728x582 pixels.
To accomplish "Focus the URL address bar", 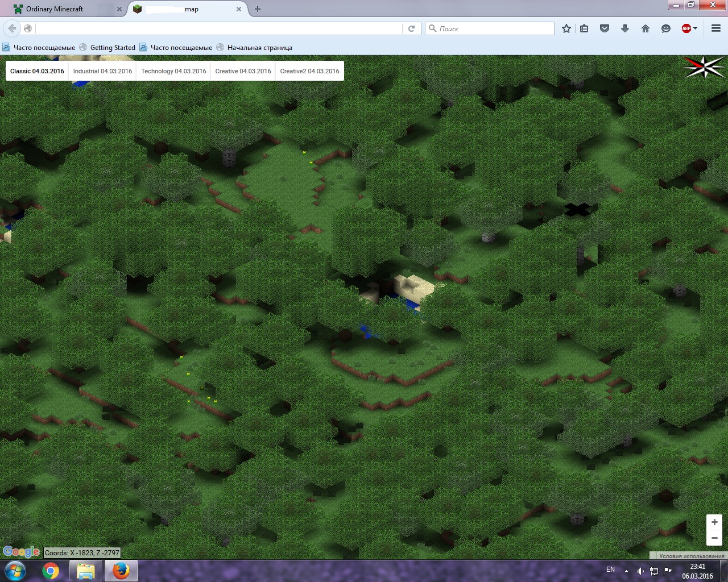I will pos(219,28).
